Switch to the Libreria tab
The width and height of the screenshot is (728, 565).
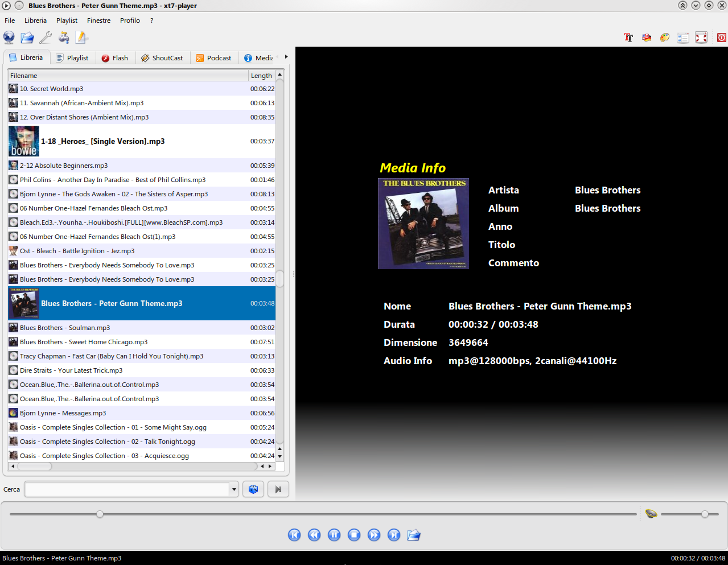pos(27,57)
